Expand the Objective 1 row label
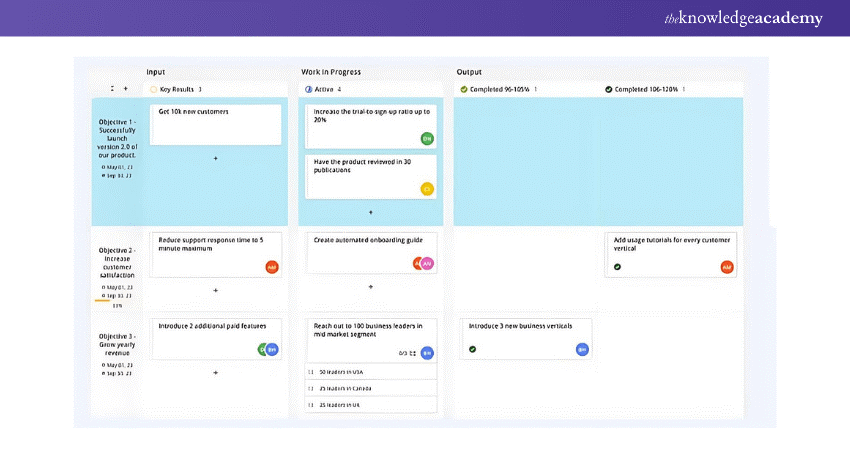This screenshot has width=850, height=450. [117, 139]
